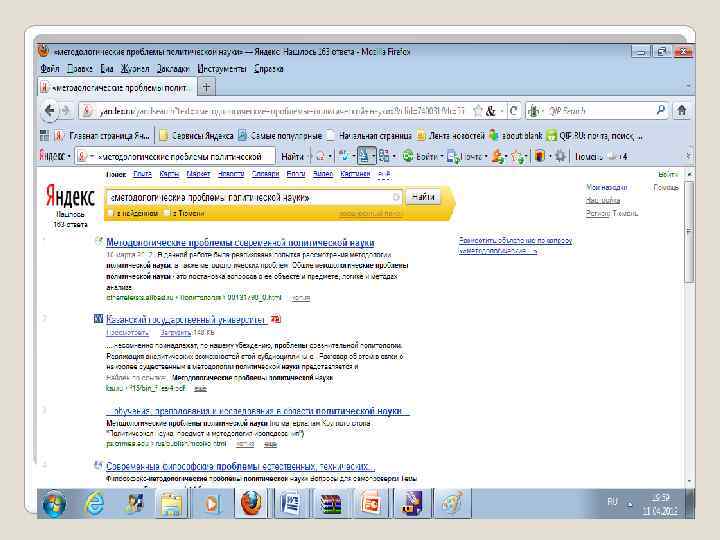This screenshot has width=720, height=540.
Task: Open Windows Explorer folder in taskbar
Action: (x=171, y=503)
